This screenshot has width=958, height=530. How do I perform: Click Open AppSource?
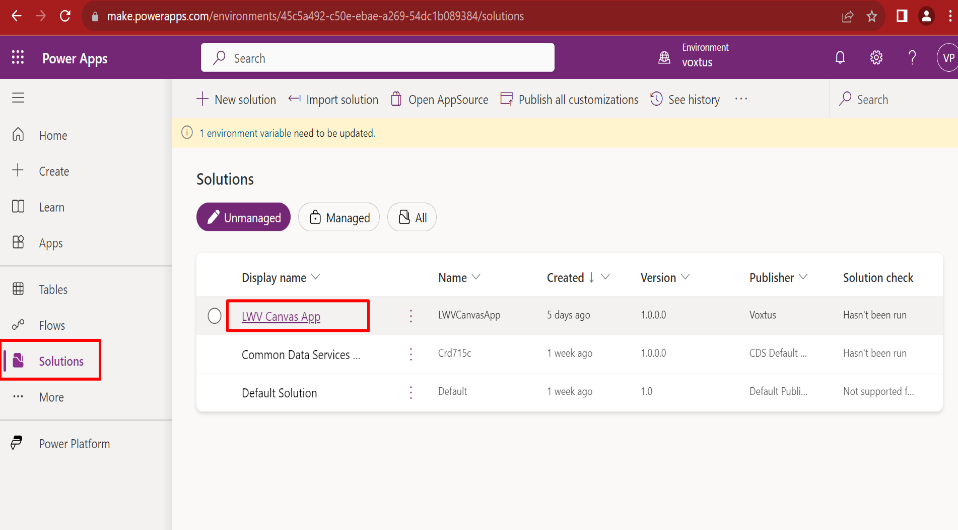(x=439, y=99)
